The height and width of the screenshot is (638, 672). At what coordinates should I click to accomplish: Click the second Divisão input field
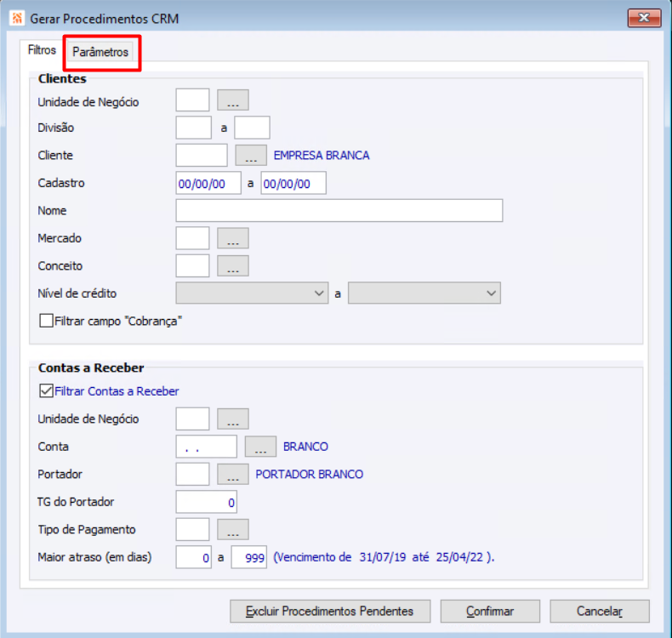coord(252,128)
